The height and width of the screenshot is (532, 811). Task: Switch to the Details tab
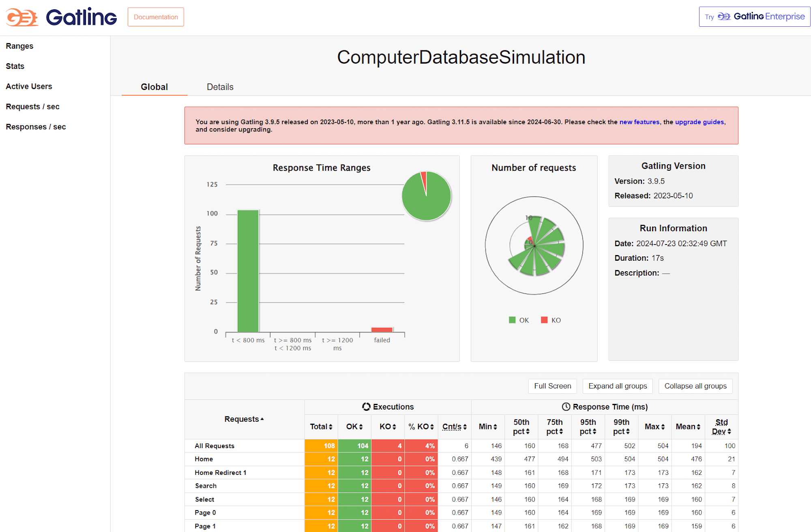(x=220, y=87)
